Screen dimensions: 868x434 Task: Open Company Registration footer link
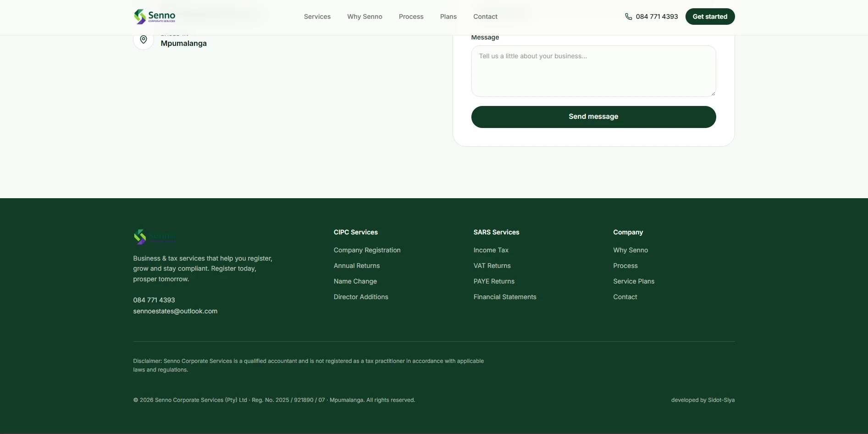(x=367, y=250)
